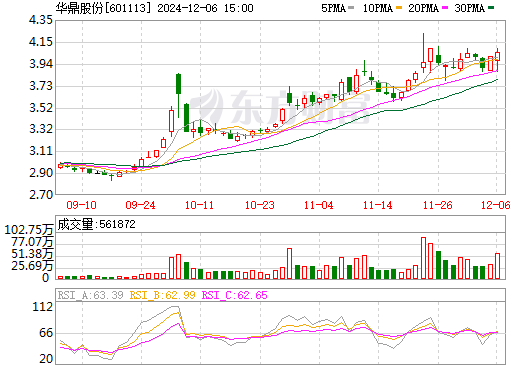Click the 成交量:561872 volume readout

[96, 224]
